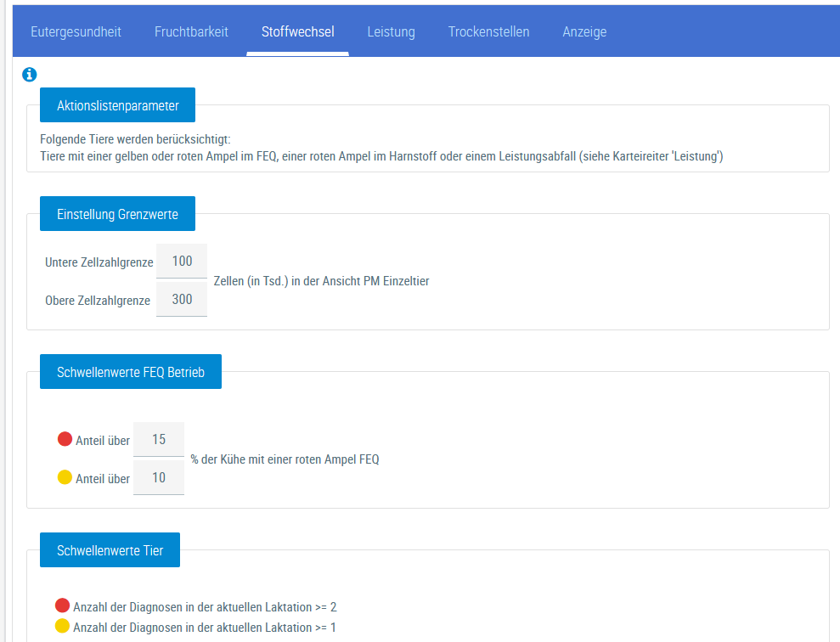
Task: Click the Einstellung Grenzwerte section header
Action: tap(117, 214)
